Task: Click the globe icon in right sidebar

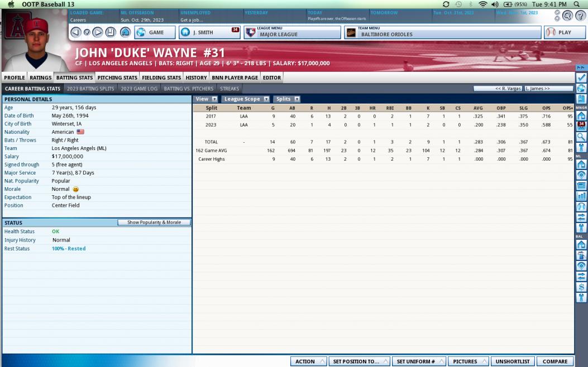Action: tap(581, 88)
